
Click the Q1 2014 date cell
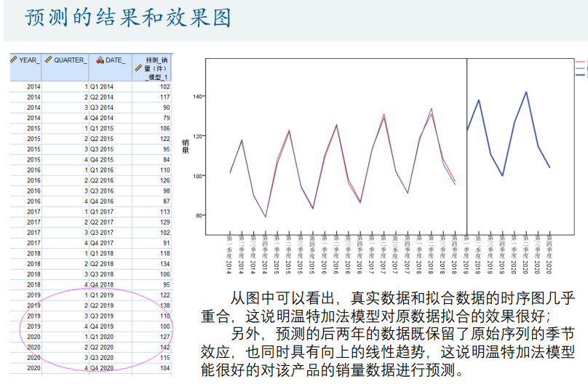click(102, 86)
